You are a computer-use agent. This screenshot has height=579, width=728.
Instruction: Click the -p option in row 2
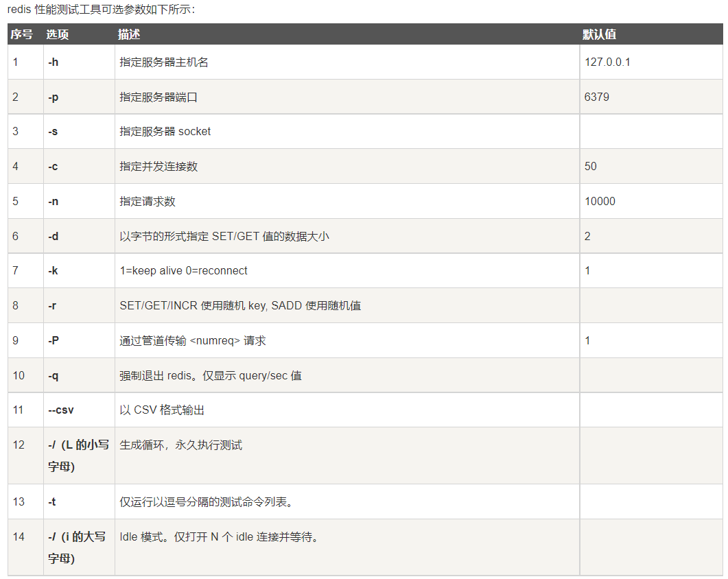[x=54, y=97]
